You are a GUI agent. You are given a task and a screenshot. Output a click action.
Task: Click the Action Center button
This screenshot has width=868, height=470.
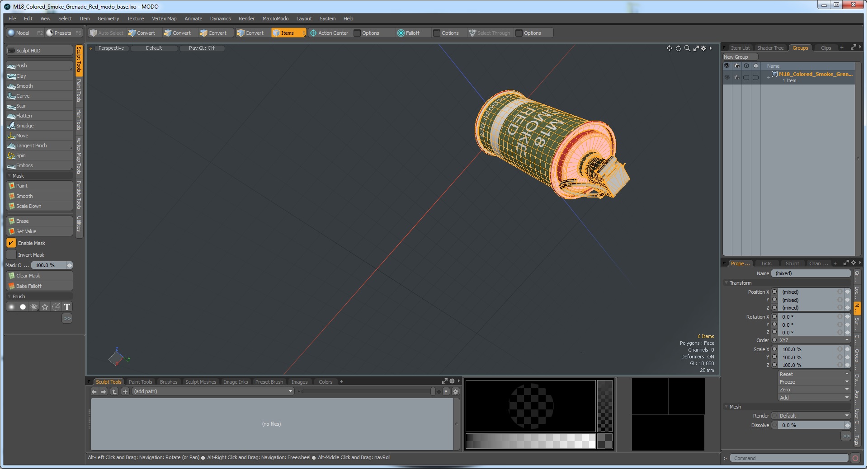[x=329, y=33]
